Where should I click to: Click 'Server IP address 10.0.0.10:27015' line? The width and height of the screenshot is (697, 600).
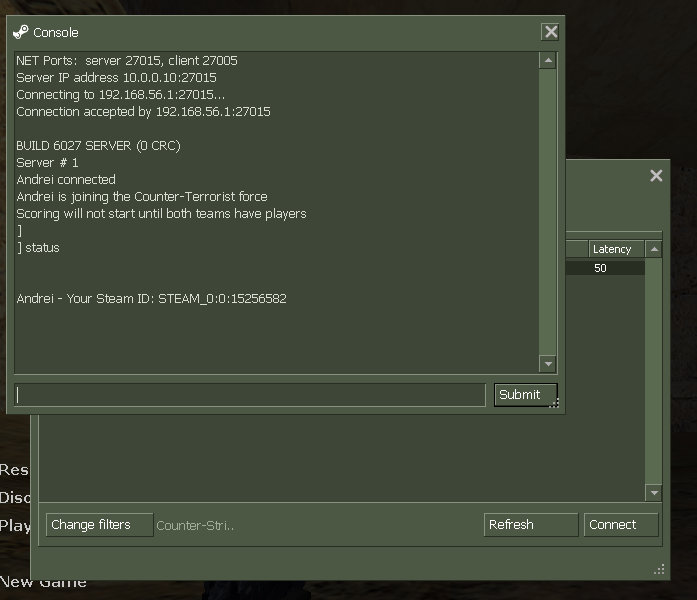[116, 78]
